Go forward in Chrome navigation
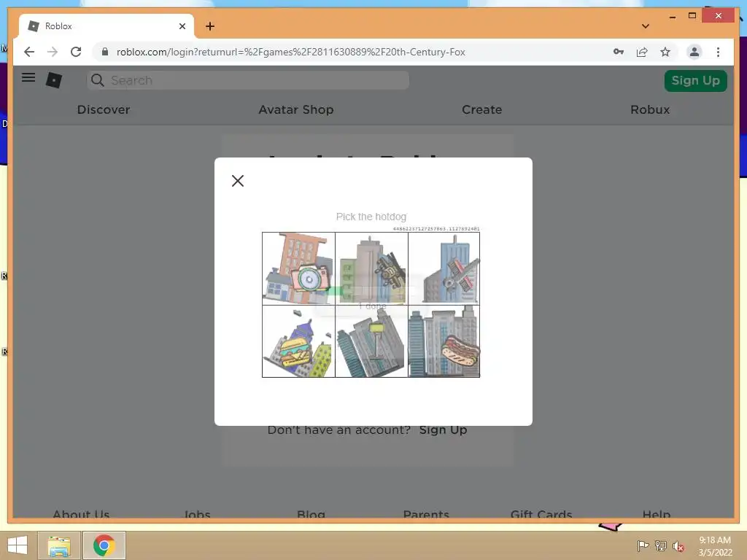Screen dimensions: 747x560 (x=53, y=52)
